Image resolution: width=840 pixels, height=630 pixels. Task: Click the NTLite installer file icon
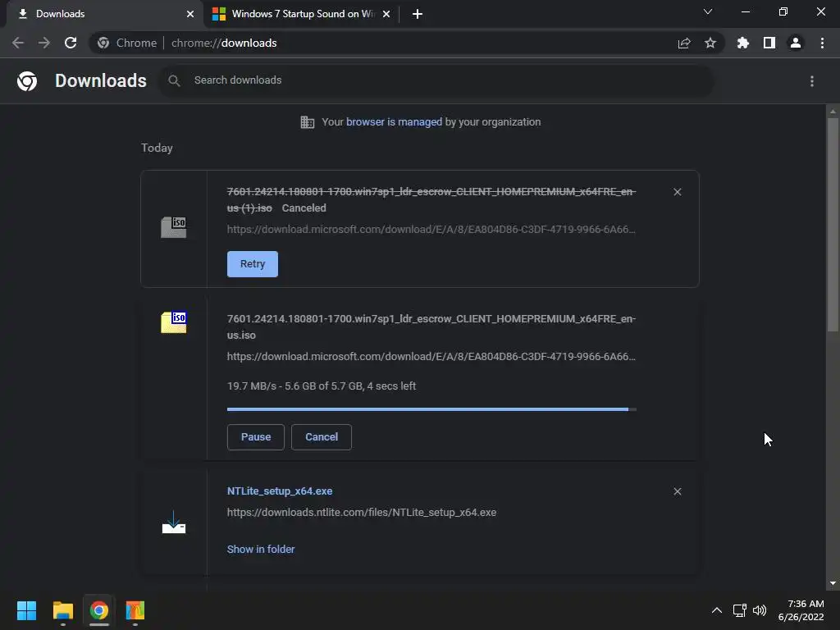pyautogui.click(x=174, y=522)
